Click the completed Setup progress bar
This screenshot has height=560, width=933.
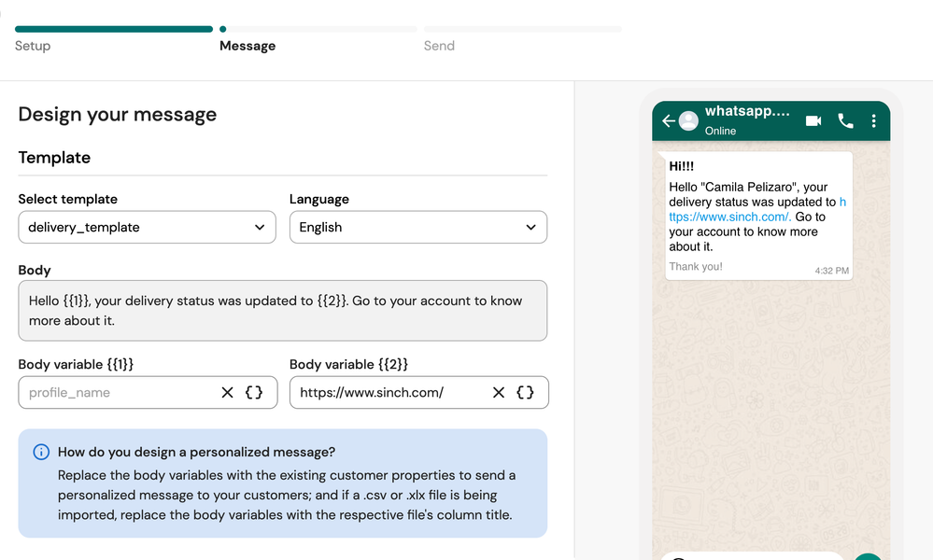click(114, 29)
